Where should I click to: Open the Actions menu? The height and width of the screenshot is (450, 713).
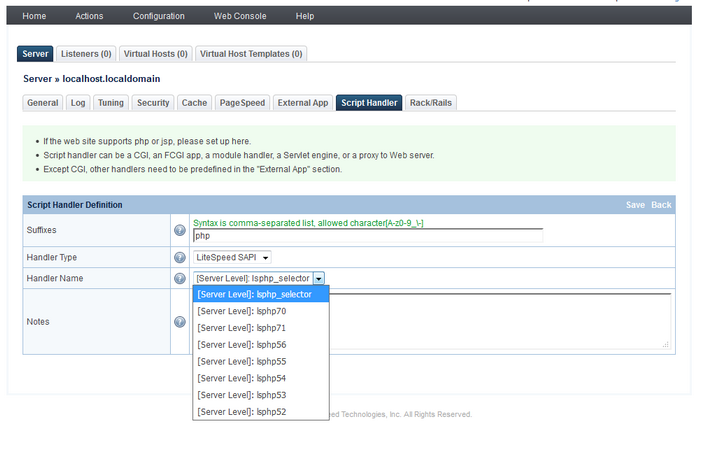click(89, 16)
